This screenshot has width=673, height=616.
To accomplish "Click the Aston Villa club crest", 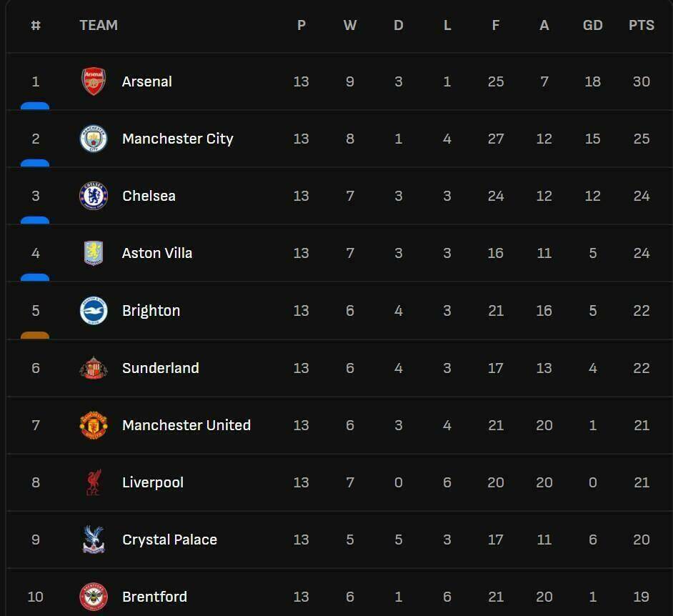I will [94, 253].
